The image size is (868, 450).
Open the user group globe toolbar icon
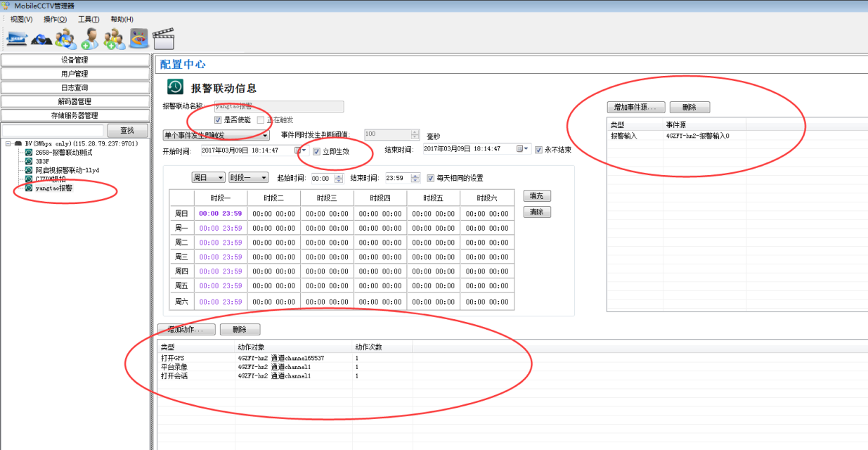[65, 38]
